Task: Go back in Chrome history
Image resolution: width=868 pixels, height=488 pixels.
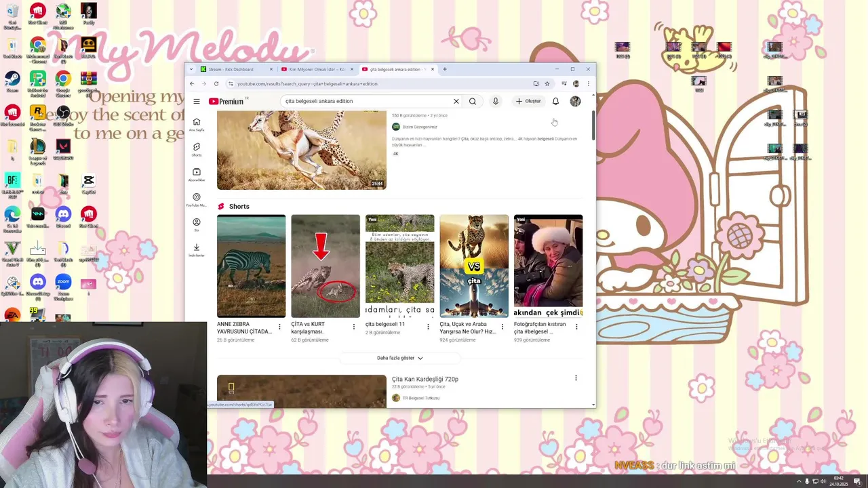Action: pyautogui.click(x=192, y=83)
